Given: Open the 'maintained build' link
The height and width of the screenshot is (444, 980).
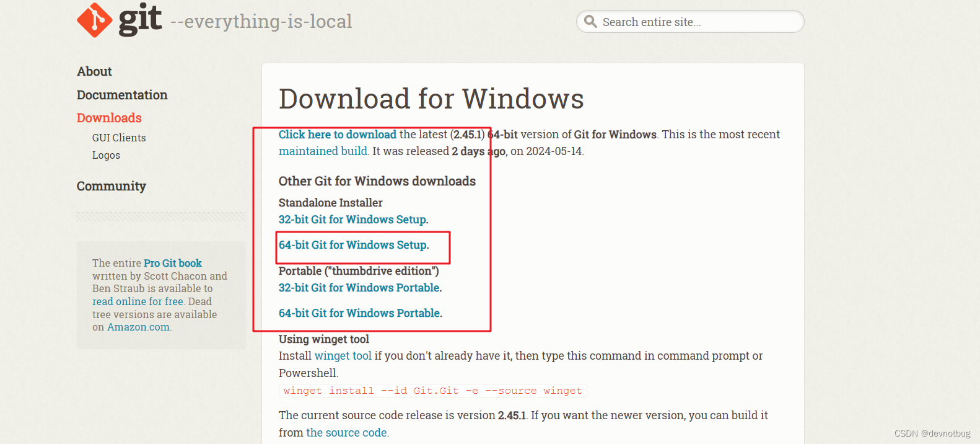Looking at the screenshot, I should (323, 151).
